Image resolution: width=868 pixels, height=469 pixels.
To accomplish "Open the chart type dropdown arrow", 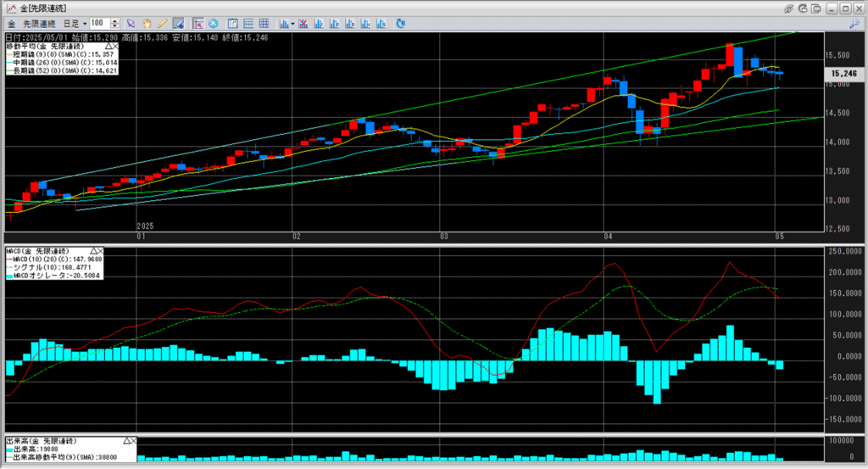I will 292,23.
